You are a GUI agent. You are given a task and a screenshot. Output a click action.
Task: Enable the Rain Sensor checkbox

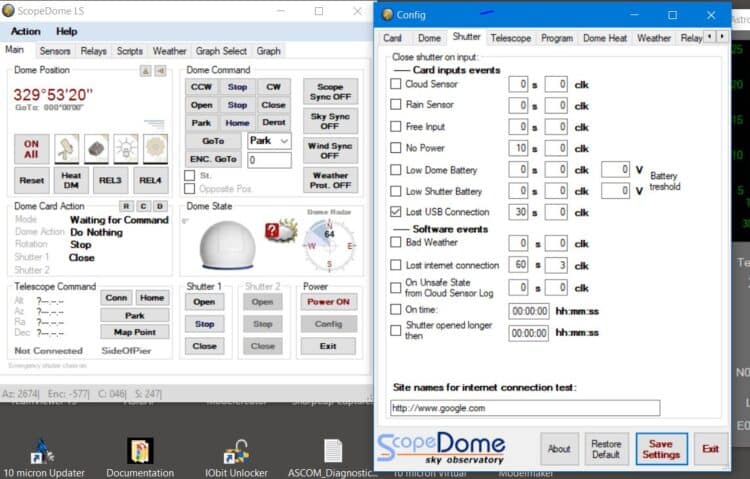(x=396, y=104)
